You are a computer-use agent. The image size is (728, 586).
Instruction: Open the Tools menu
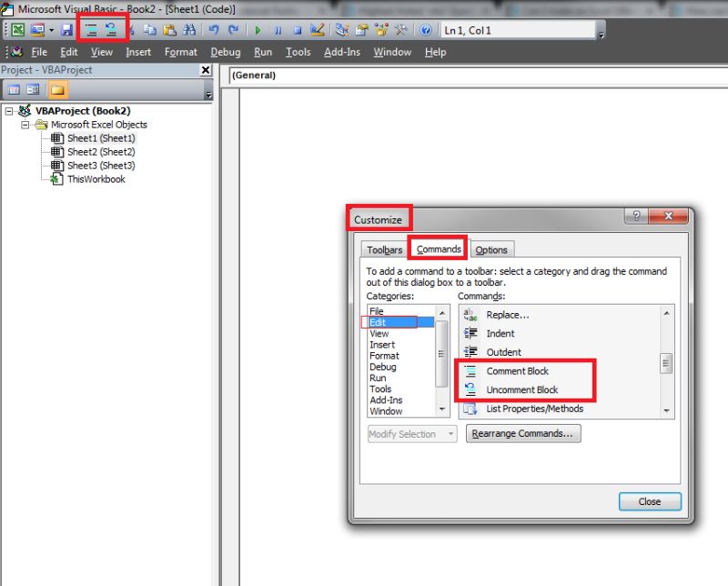298,52
